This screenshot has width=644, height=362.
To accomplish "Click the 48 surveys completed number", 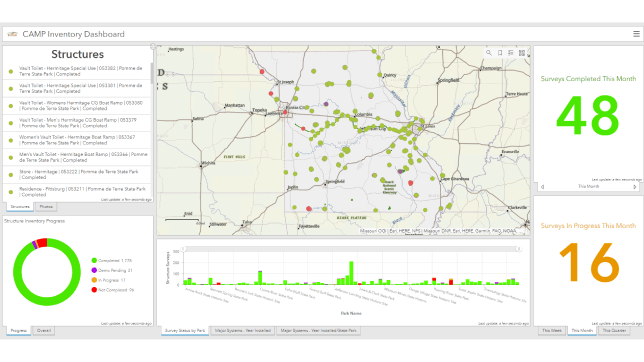I will [588, 115].
